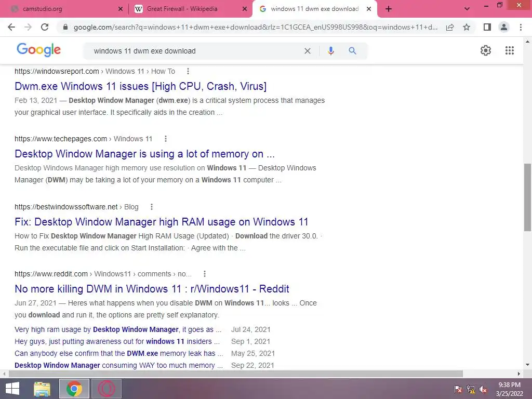The height and width of the screenshot is (399, 532).
Task: View site information lock icon
Action: [65, 27]
